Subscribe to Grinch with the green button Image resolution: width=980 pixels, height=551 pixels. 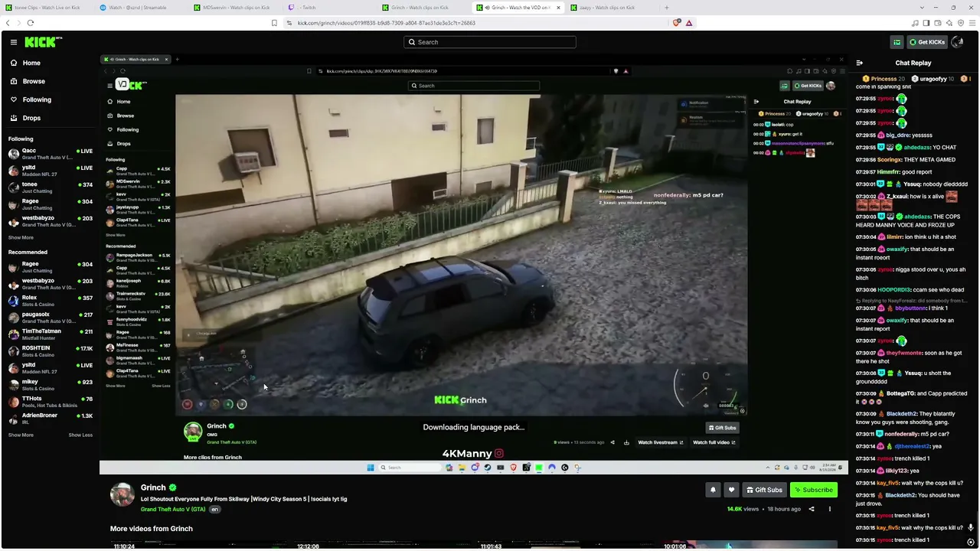[813, 490]
